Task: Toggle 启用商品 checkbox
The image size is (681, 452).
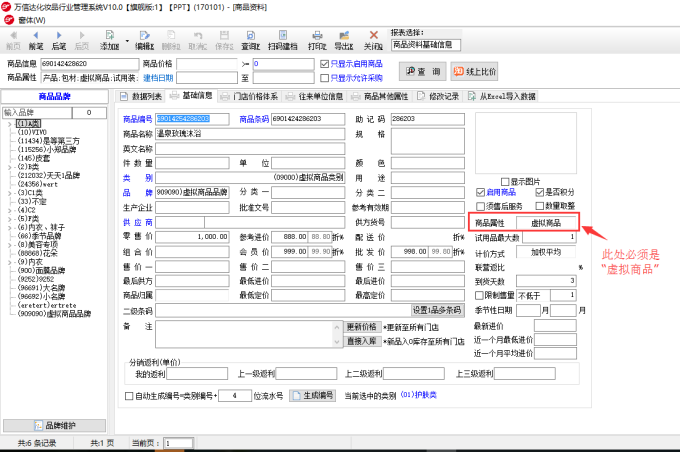Action: [480, 192]
